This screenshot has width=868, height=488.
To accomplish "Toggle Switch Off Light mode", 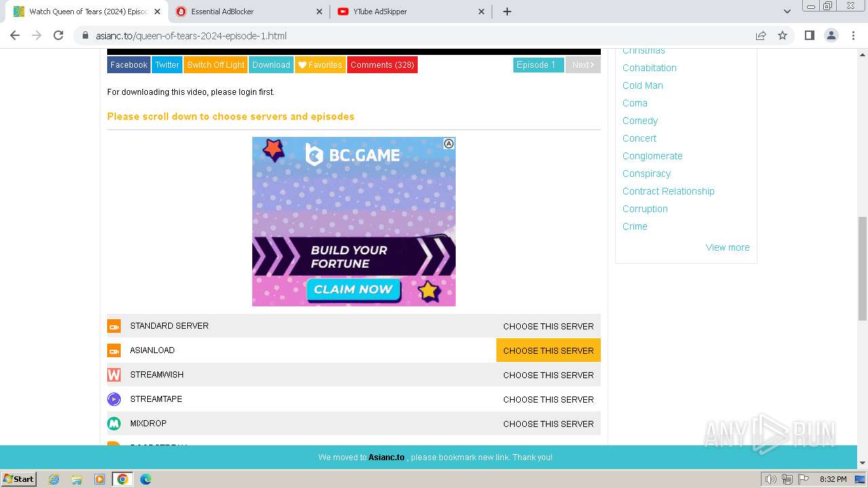I will [216, 65].
